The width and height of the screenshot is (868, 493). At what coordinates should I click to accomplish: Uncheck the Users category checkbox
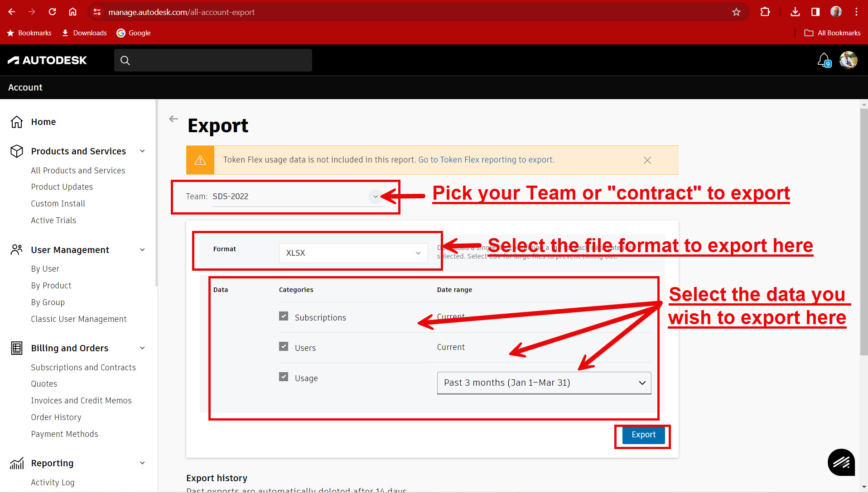tap(284, 346)
